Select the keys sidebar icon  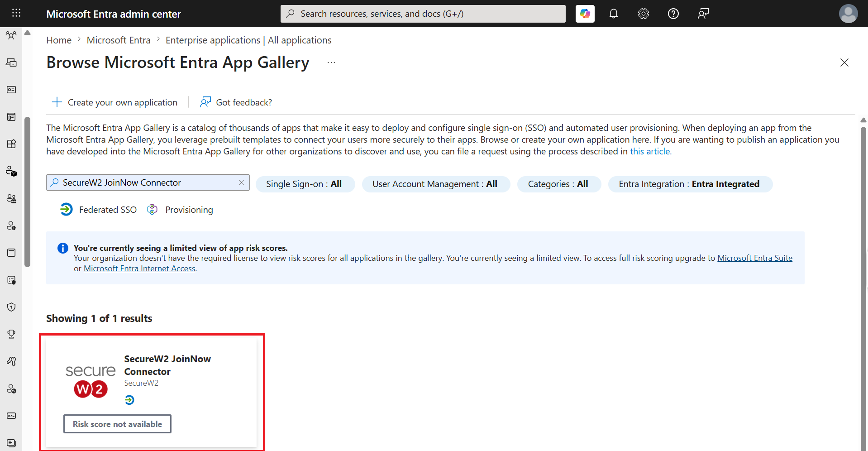click(11, 361)
